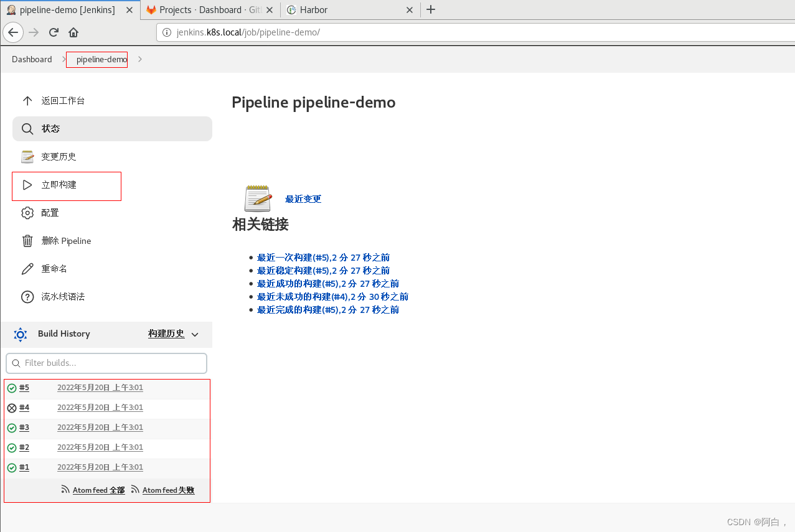The width and height of the screenshot is (795, 532).
Task: Switch to the pipeline-demo [Jenkins] tab
Action: (x=70, y=10)
